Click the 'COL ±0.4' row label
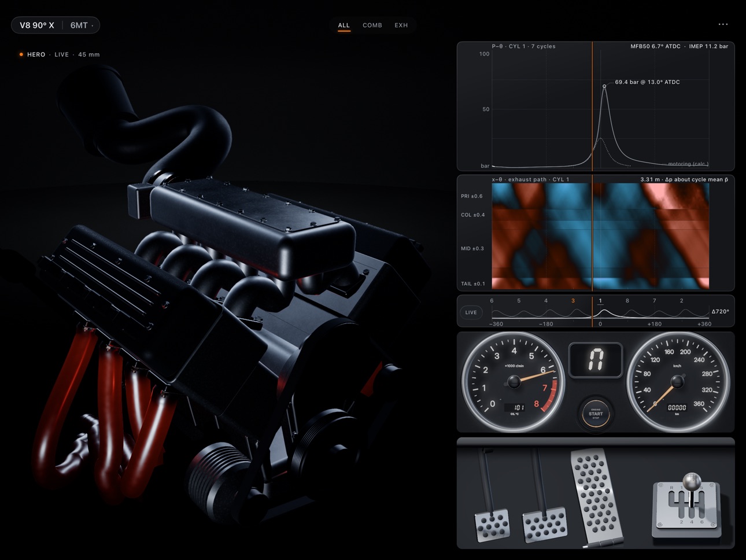746x560 pixels. click(472, 215)
